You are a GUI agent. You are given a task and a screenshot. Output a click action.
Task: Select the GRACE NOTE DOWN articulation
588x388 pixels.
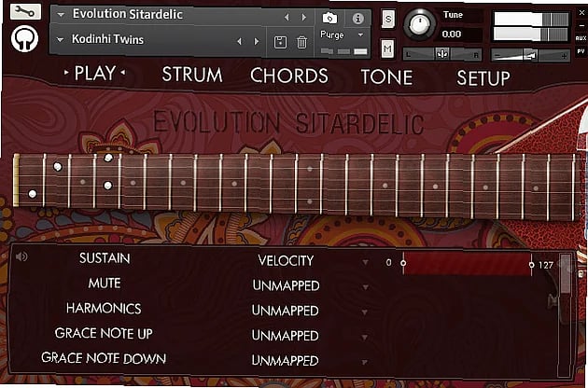[104, 358]
